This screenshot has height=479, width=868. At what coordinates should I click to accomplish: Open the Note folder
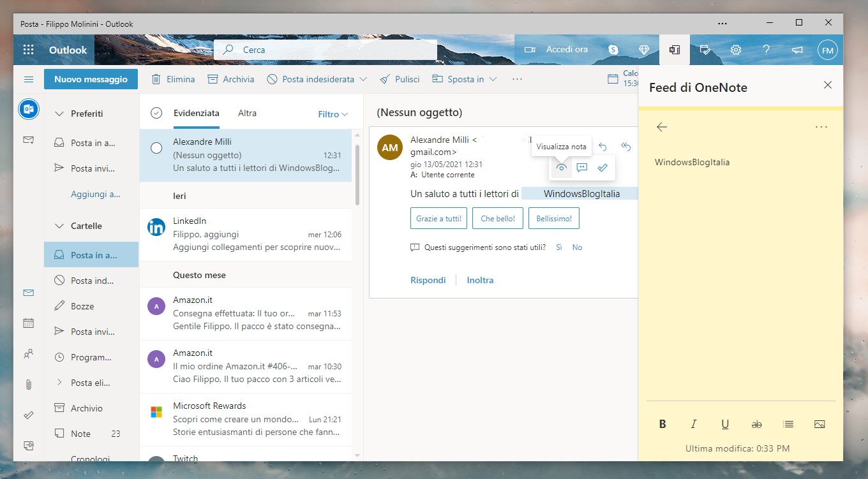(x=91, y=434)
